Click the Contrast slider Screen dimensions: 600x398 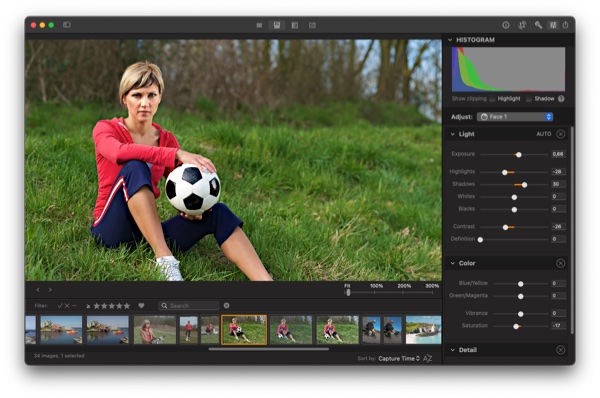514,227
